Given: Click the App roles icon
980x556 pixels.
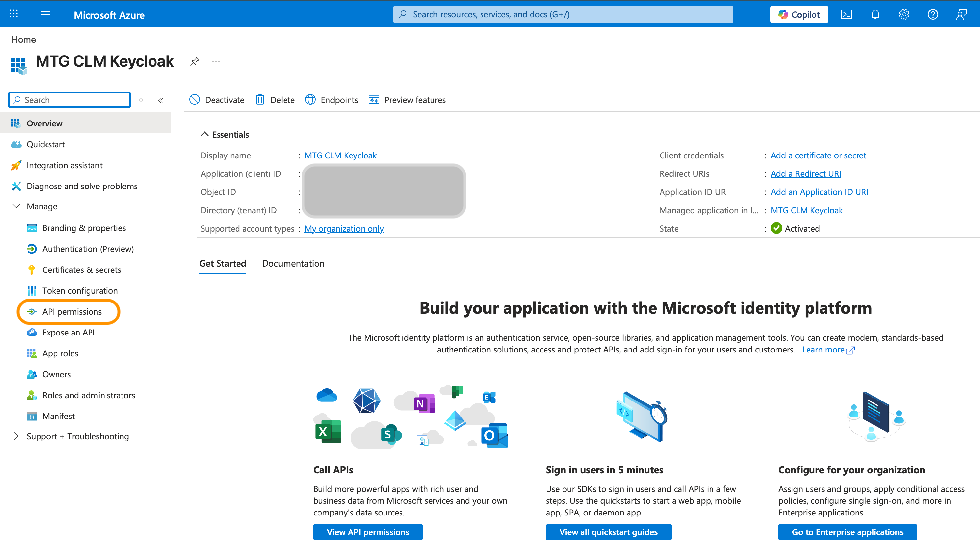Looking at the screenshot, I should [x=32, y=353].
